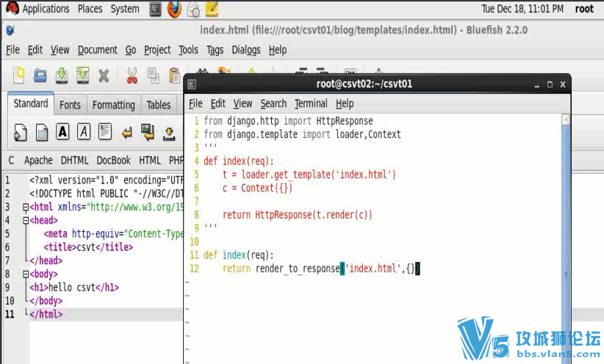
Task: Select the C tab
Action: (11, 160)
